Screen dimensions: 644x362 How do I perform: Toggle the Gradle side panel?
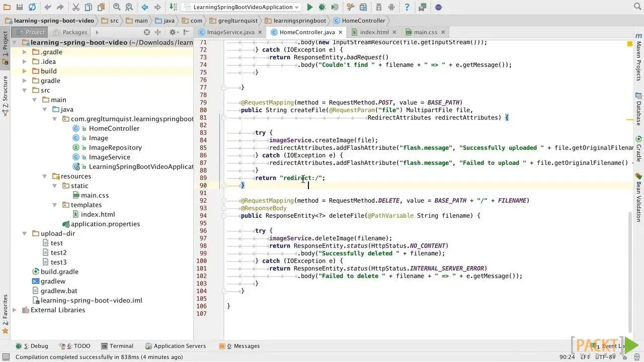(638, 149)
